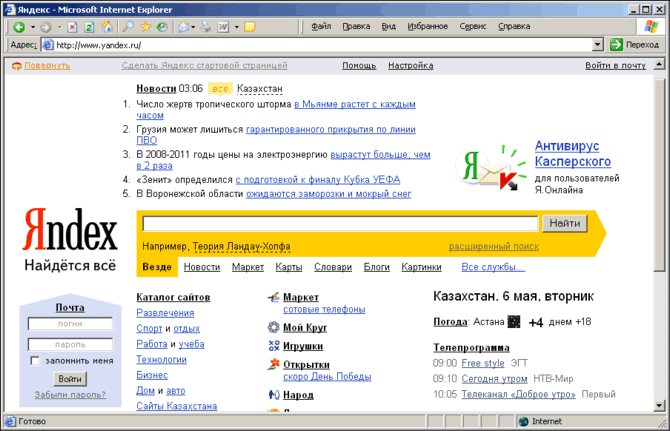Click the Yandex search input field
This screenshot has height=431, width=670.
click(x=340, y=223)
